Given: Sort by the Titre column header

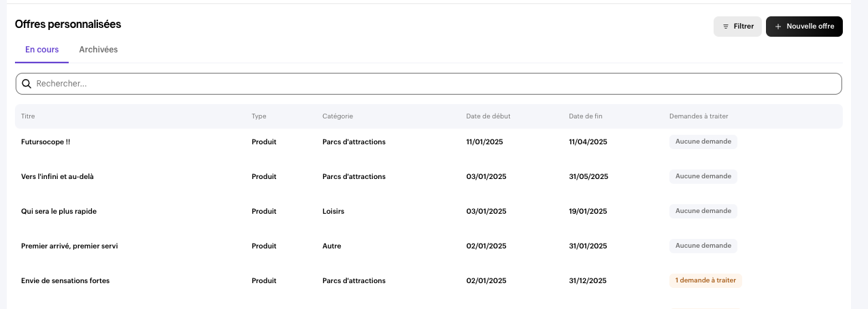Looking at the screenshot, I should click(x=28, y=116).
